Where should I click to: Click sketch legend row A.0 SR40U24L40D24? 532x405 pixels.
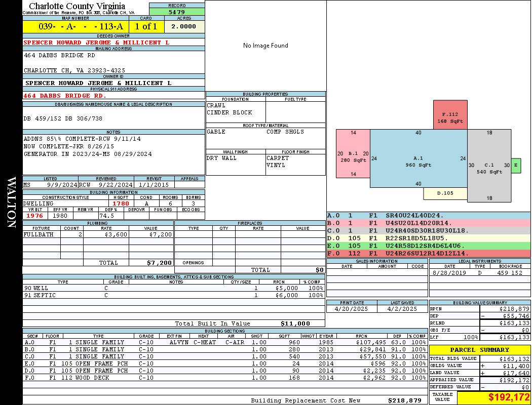[x=429, y=216]
